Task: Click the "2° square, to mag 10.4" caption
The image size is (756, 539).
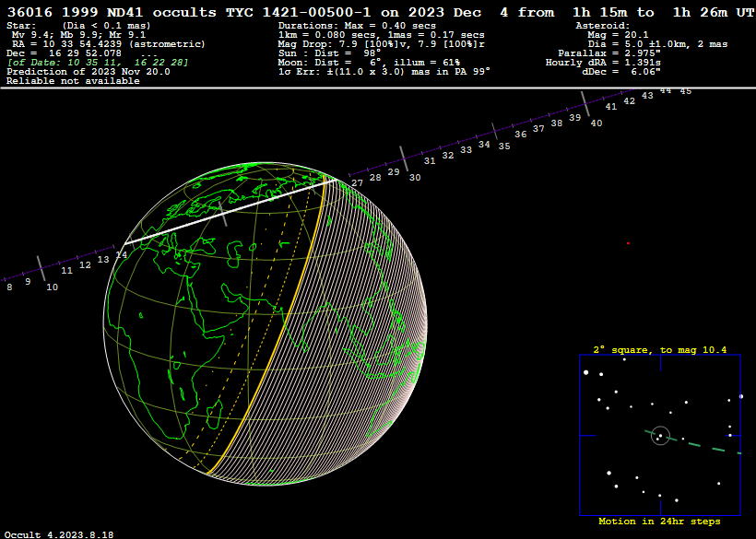Action: (x=659, y=350)
